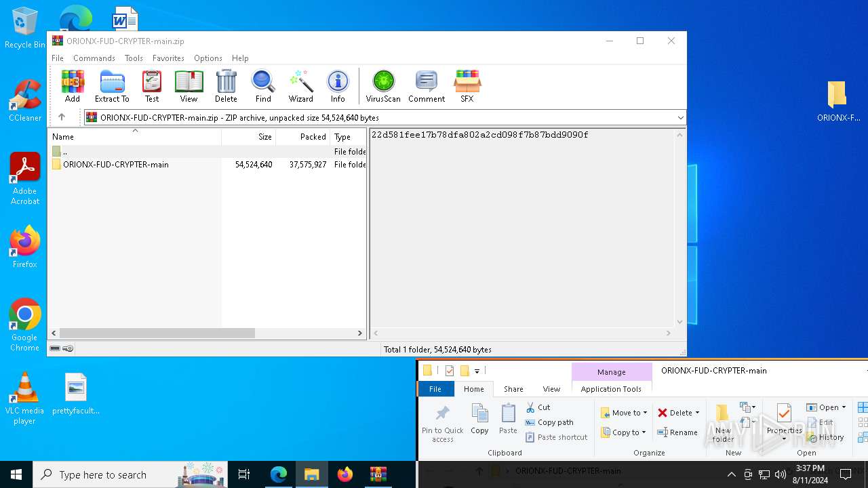Open the Tools menu in WinRAR

[x=134, y=58]
